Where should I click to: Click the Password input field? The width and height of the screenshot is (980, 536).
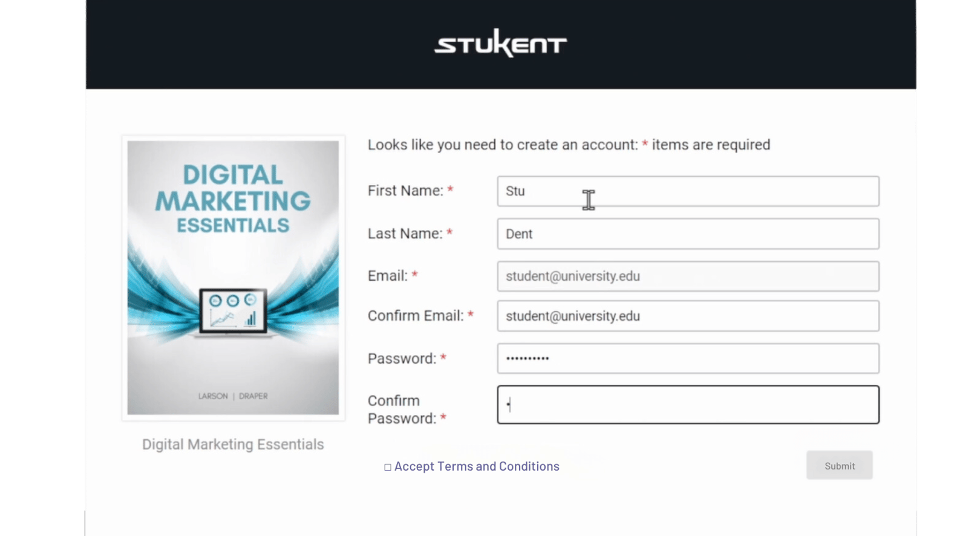pyautogui.click(x=688, y=359)
